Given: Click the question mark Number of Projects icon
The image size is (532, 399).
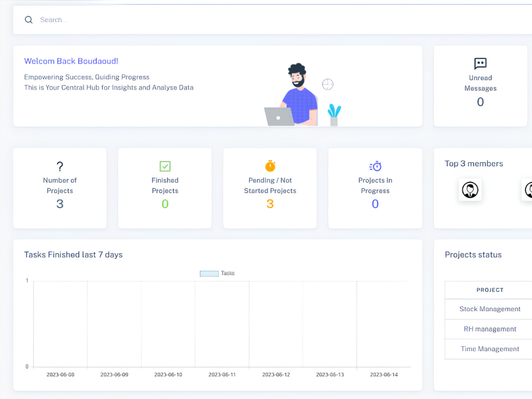Looking at the screenshot, I should point(60,166).
